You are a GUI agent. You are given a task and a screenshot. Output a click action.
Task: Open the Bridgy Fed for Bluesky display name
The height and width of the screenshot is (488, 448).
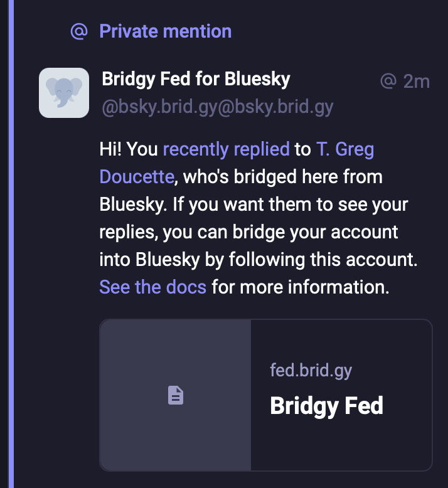[x=196, y=80]
